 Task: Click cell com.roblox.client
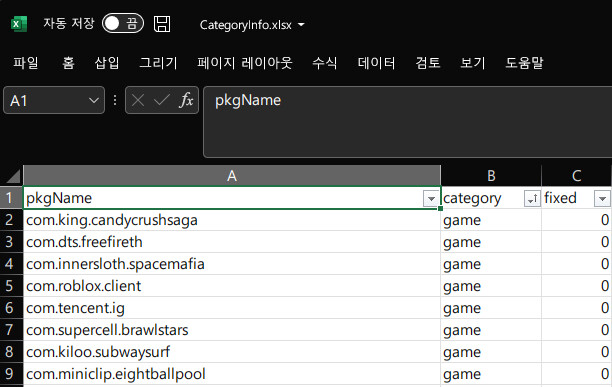(x=232, y=286)
